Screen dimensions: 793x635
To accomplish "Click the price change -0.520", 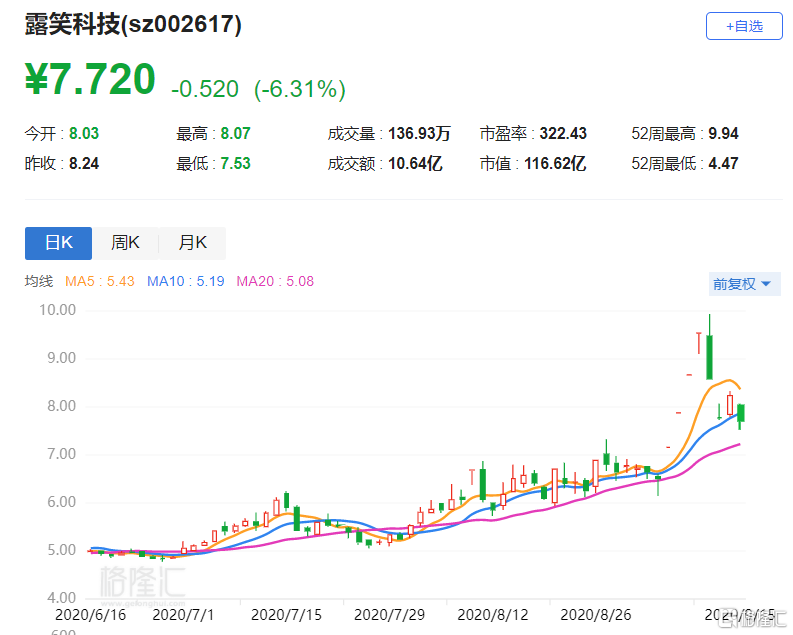I will tap(205, 89).
